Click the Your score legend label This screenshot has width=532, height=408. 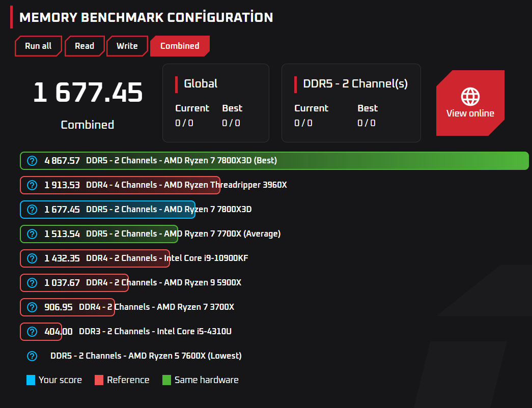click(60, 380)
